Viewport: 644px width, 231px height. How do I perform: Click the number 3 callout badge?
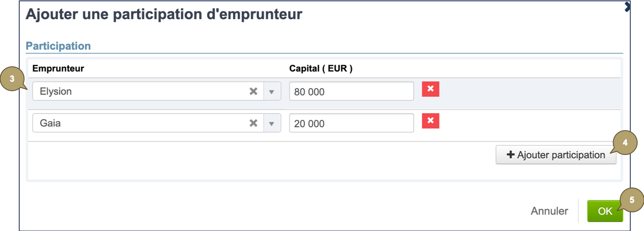coord(12,78)
